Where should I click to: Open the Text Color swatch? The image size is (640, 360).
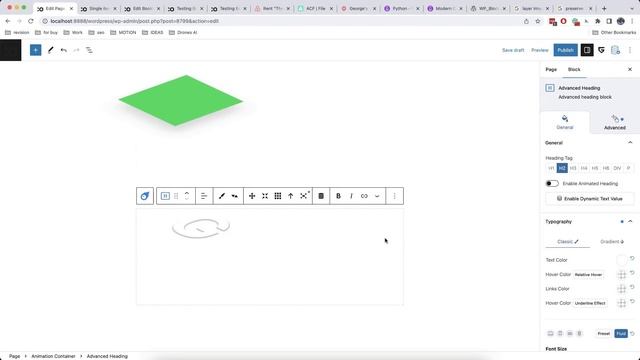(x=622, y=260)
